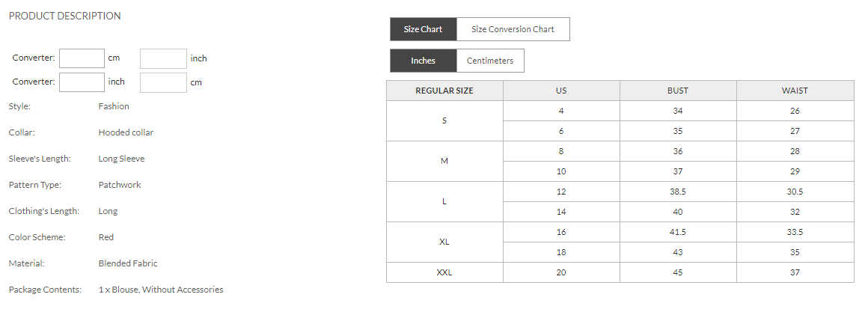Click the WAIST column header
The width and height of the screenshot is (868, 327).
795,91
